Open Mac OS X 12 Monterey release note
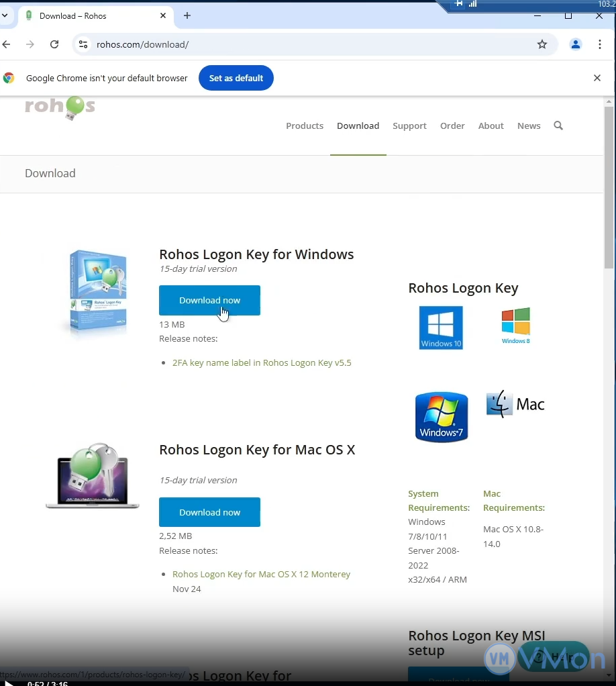This screenshot has height=686, width=616. pyautogui.click(x=261, y=574)
